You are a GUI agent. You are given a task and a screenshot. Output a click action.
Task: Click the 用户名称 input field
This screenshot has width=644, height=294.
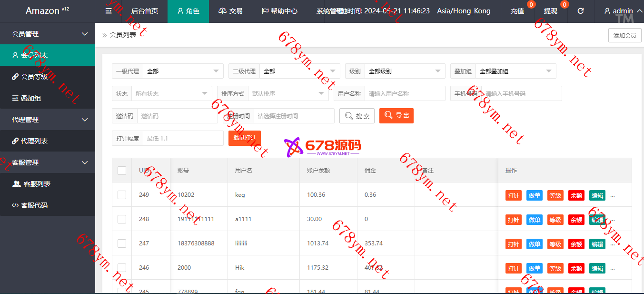404,93
